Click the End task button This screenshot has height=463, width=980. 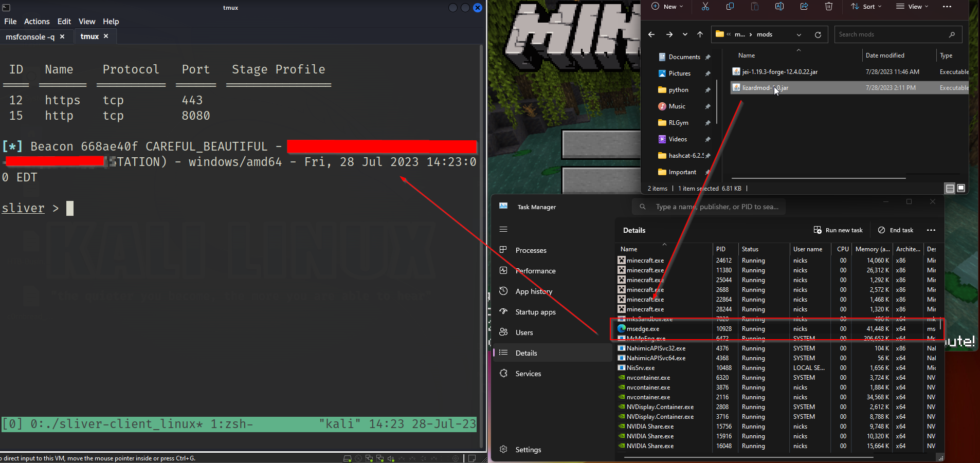pos(896,230)
